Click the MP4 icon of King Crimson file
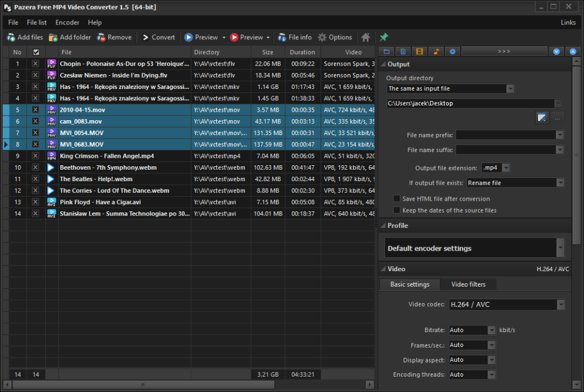Viewport: 584px width, 392px height. pos(51,156)
